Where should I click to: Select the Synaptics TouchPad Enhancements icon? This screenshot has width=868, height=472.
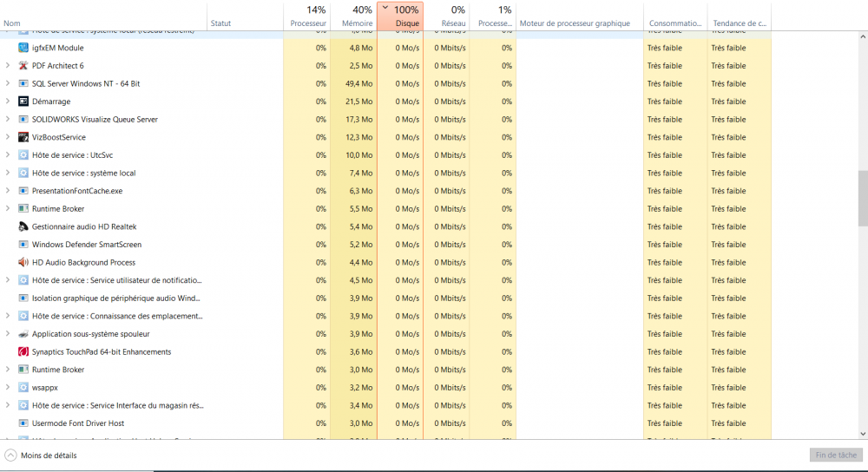tap(23, 352)
